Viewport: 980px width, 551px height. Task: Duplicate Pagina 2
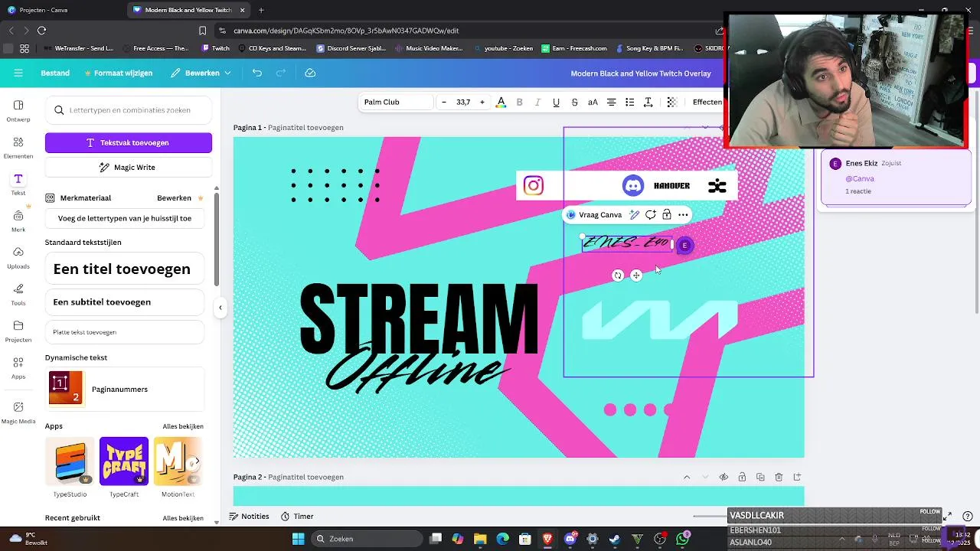[760, 477]
